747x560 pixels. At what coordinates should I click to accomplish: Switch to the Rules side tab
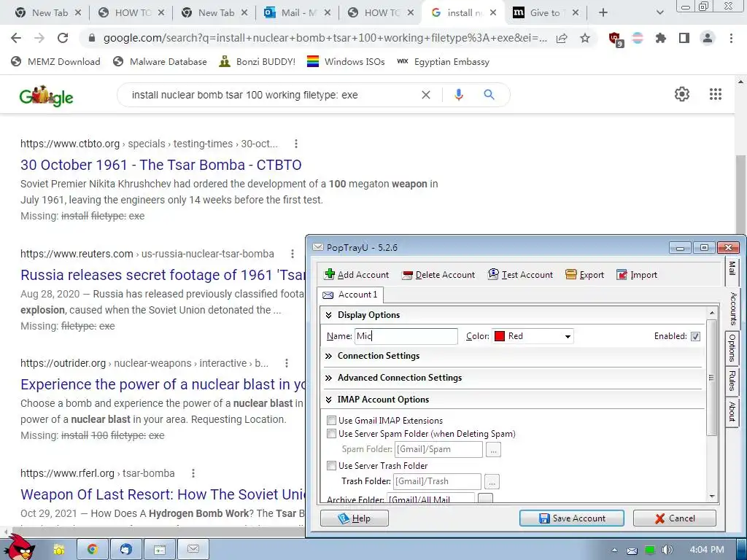tap(732, 381)
